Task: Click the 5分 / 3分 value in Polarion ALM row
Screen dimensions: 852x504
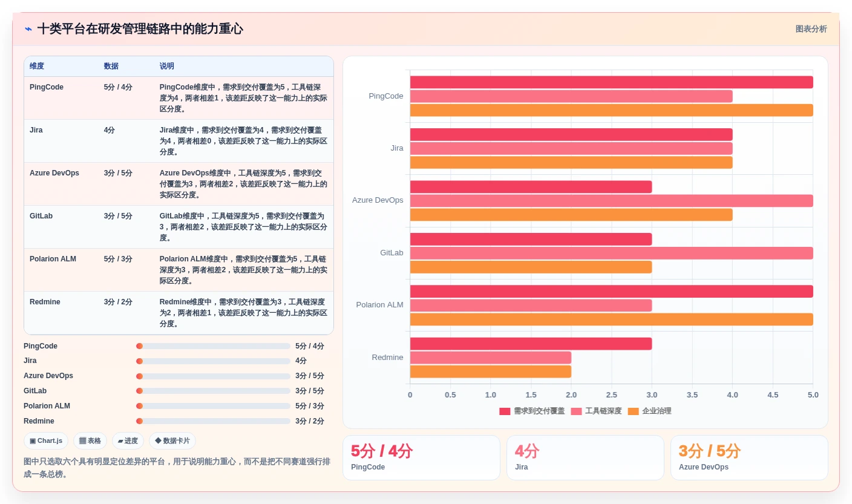Action: click(x=118, y=259)
